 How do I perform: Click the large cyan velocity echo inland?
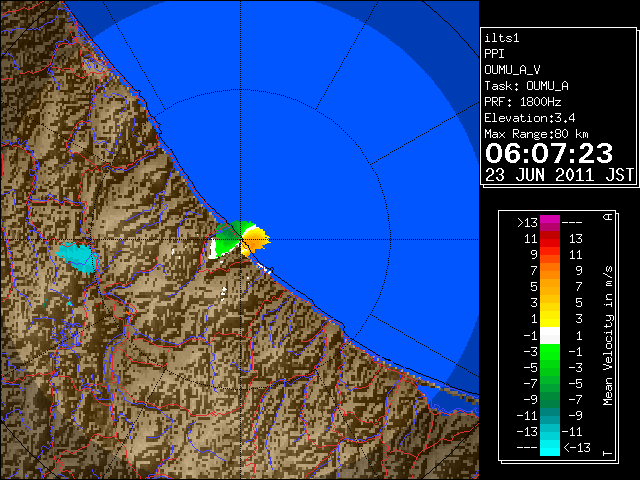click(78, 257)
